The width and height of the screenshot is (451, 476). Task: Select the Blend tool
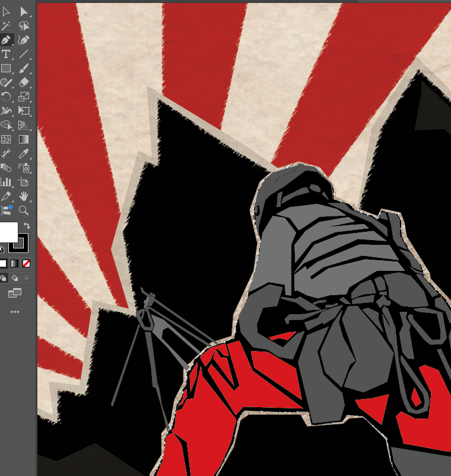point(6,168)
